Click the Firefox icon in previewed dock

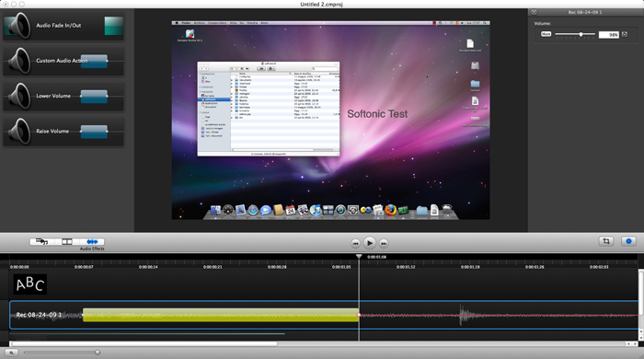pyautogui.click(x=391, y=210)
